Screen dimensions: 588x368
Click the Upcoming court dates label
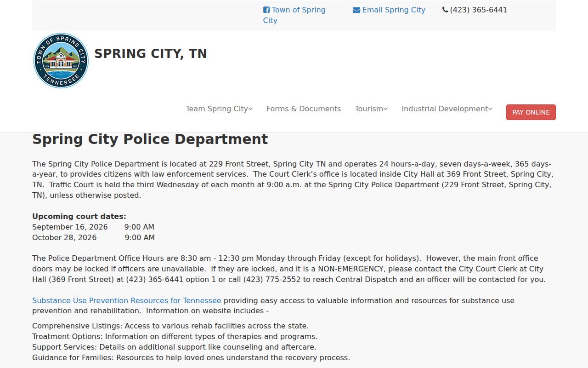pyautogui.click(x=79, y=217)
